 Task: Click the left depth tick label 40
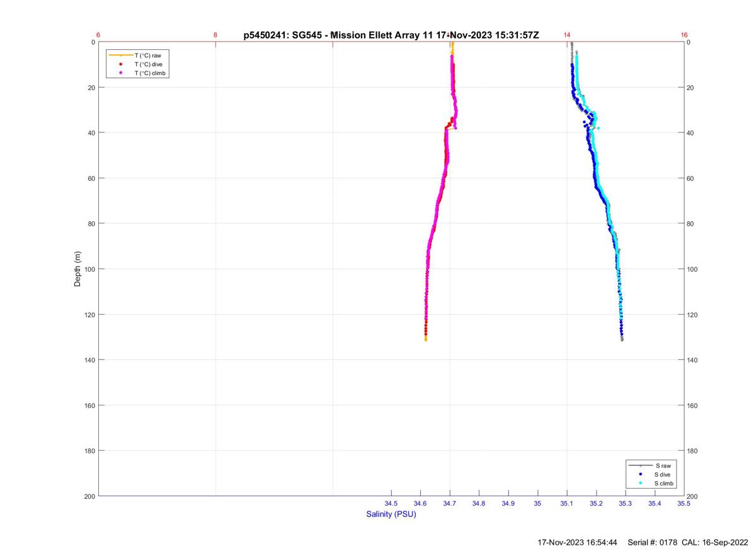(x=91, y=133)
